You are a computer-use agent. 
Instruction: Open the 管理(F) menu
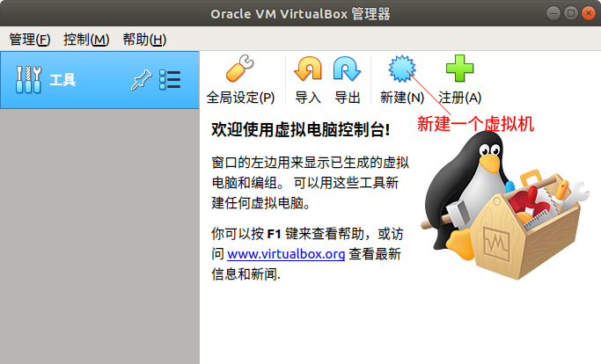[30, 40]
